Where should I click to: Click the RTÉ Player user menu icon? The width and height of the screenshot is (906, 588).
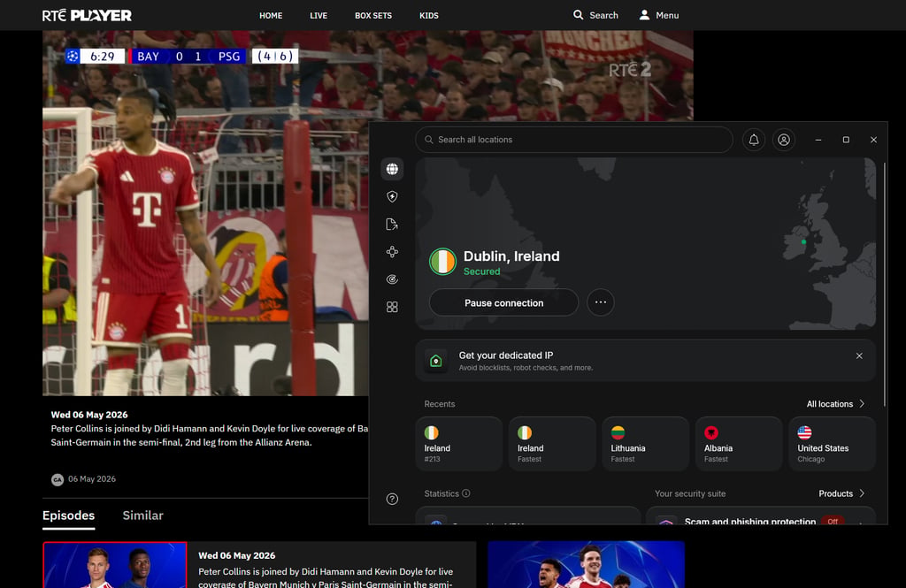(x=644, y=15)
